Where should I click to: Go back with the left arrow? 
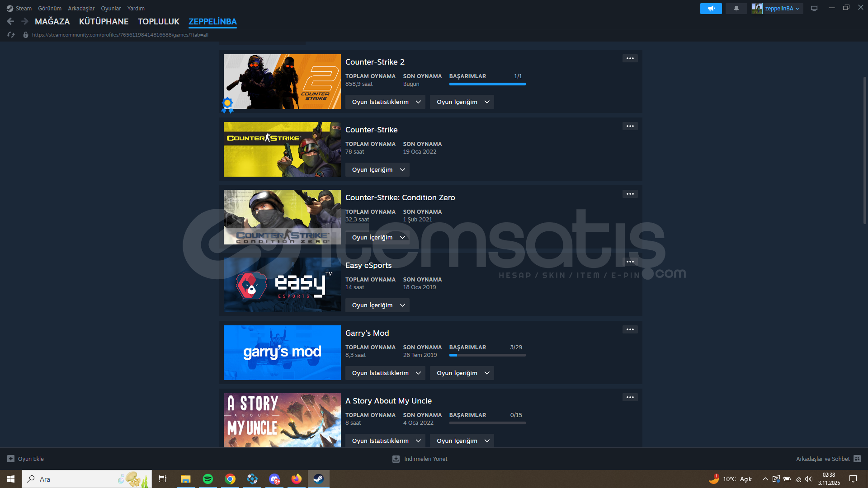click(10, 21)
